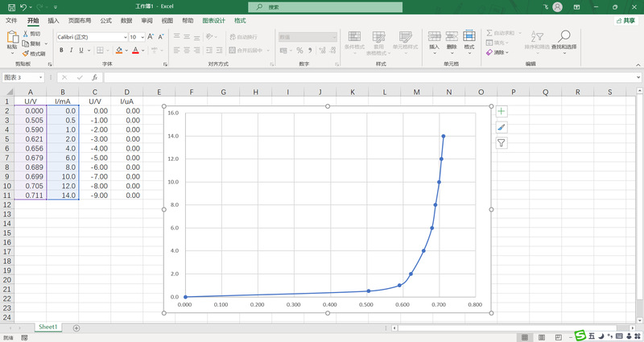Toggle middle vertical alignment
644x342 pixels.
coord(187,36)
